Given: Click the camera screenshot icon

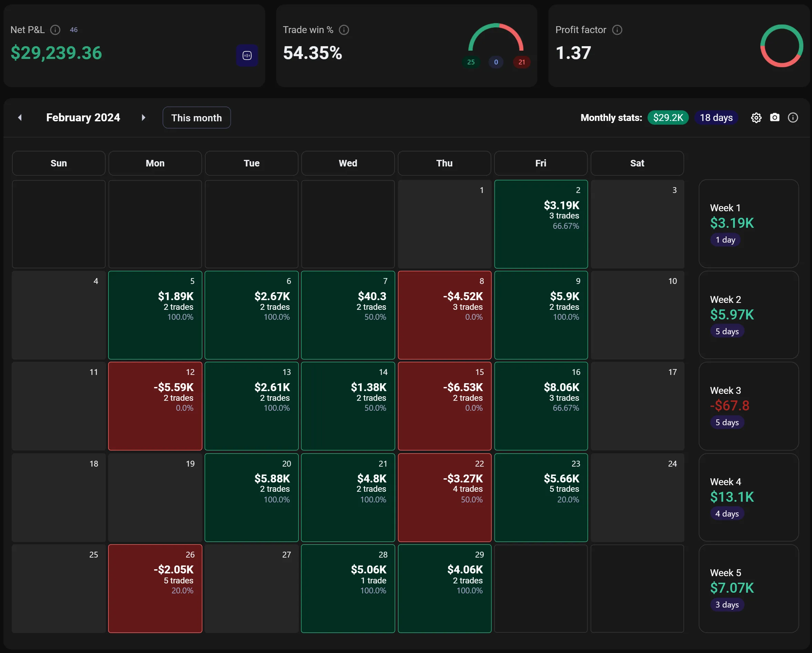Looking at the screenshot, I should tap(774, 118).
